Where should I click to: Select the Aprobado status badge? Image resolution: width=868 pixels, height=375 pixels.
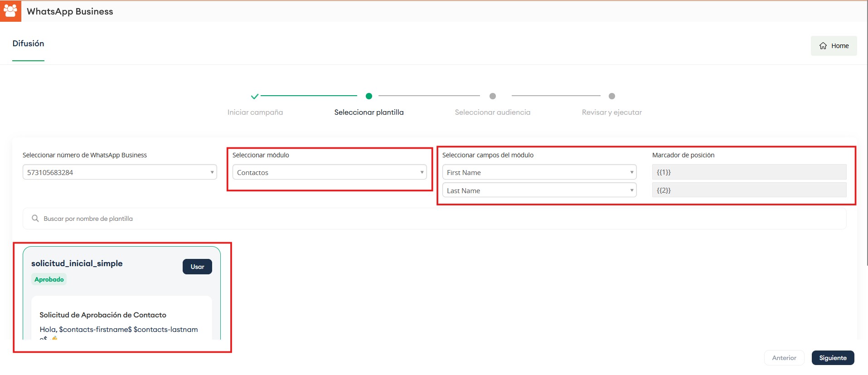point(49,279)
